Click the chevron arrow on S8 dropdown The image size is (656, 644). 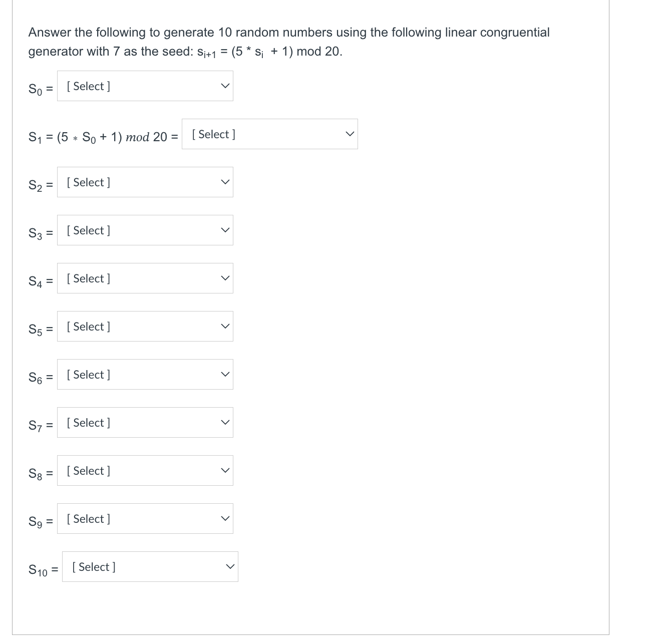click(225, 471)
